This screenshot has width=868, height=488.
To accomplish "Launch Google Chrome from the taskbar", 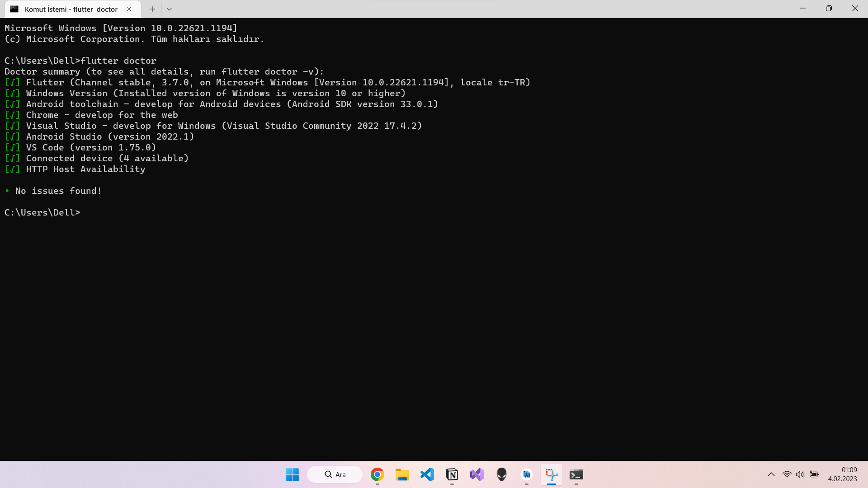I will (377, 474).
